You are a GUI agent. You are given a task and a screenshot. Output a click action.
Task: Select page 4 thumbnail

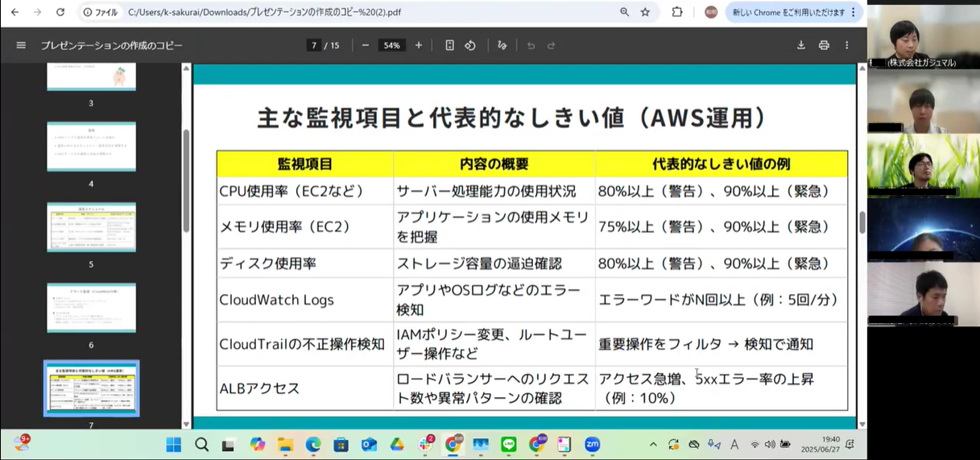click(x=91, y=146)
